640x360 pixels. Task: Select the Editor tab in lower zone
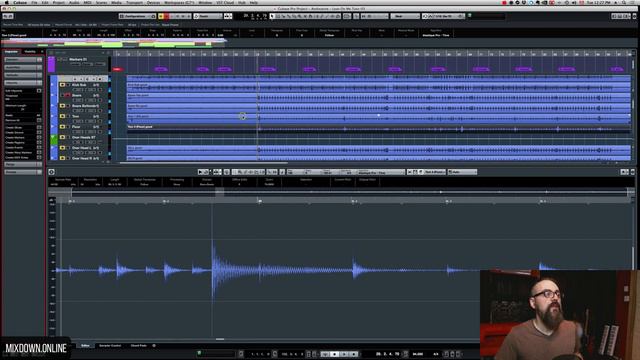point(85,345)
